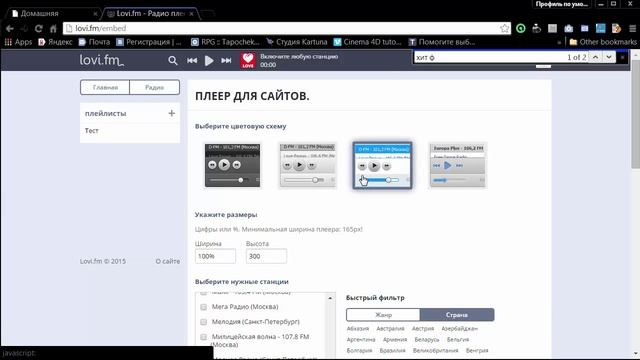The image size is (640, 360).
Task: Skip to next station in top player
Action: point(226,60)
